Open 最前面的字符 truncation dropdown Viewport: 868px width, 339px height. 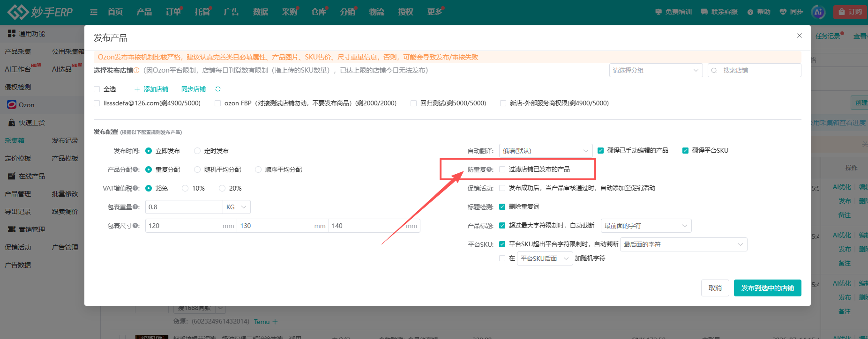646,226
